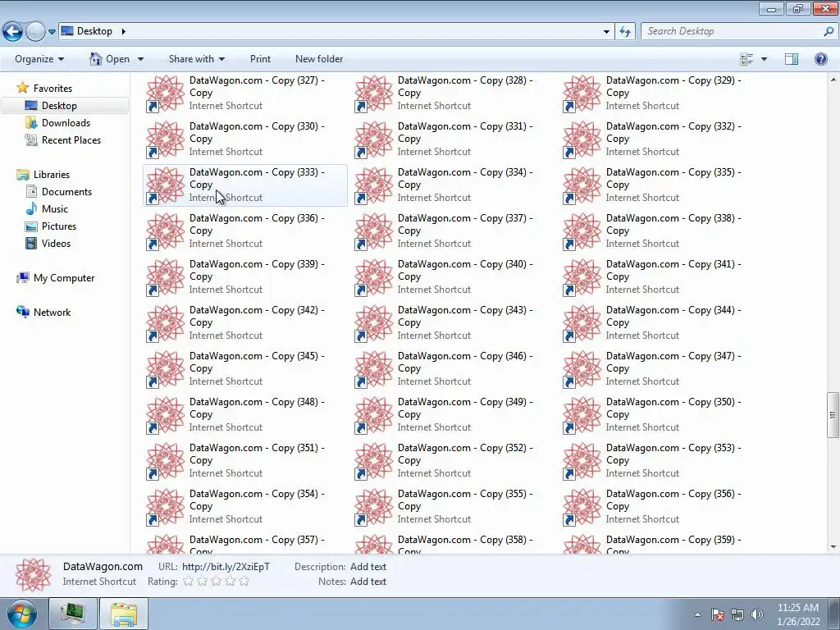The image size is (840, 630).
Task: Go back using the Back arrow button
Action: (x=13, y=31)
